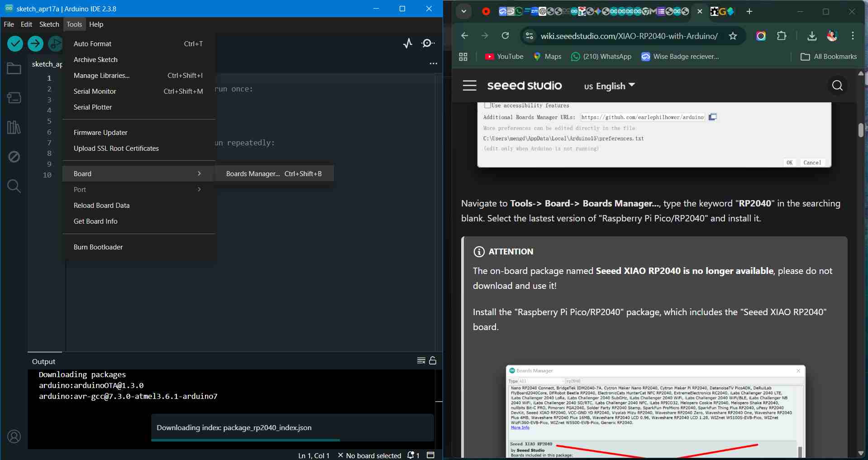Choose Manage Libraries... in Tools menu
Screen dimensions: 868x460
[139, 75]
